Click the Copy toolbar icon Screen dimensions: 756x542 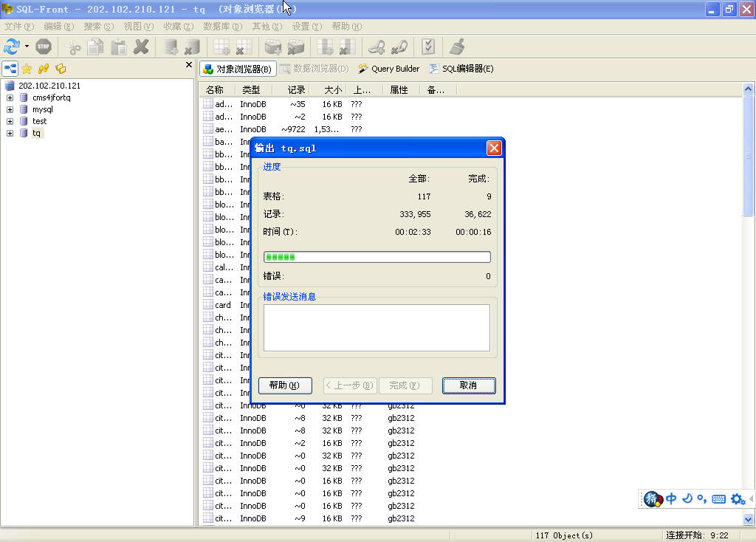95,47
